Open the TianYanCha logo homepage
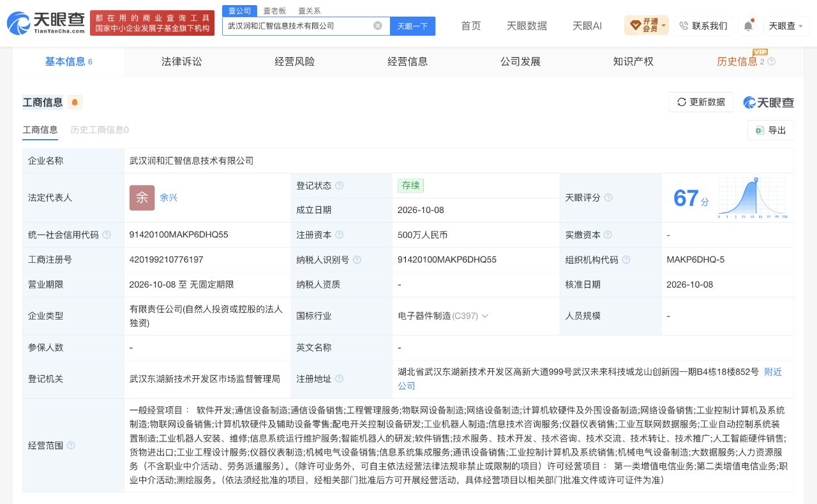 (46, 23)
